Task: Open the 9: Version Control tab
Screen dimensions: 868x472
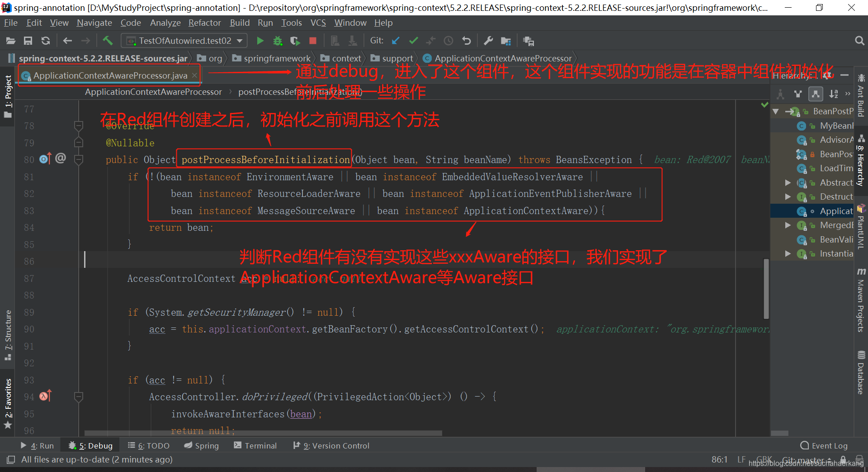Action: pyautogui.click(x=331, y=446)
